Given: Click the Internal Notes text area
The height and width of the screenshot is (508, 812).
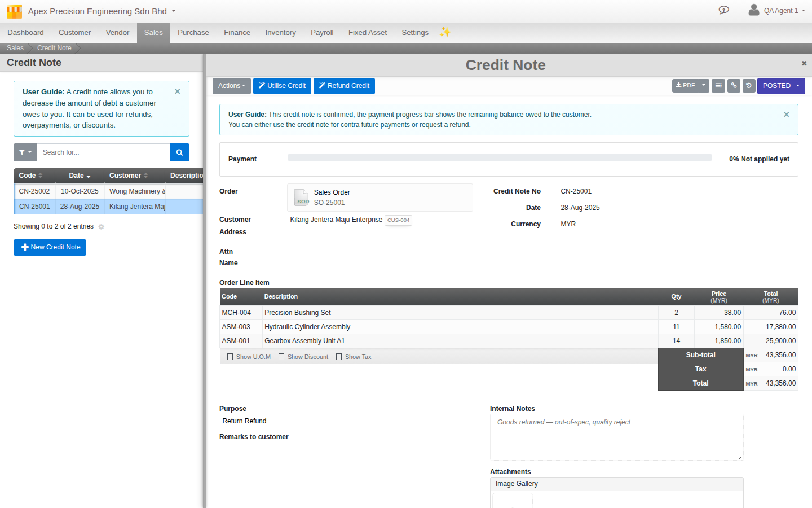Looking at the screenshot, I should (616, 437).
